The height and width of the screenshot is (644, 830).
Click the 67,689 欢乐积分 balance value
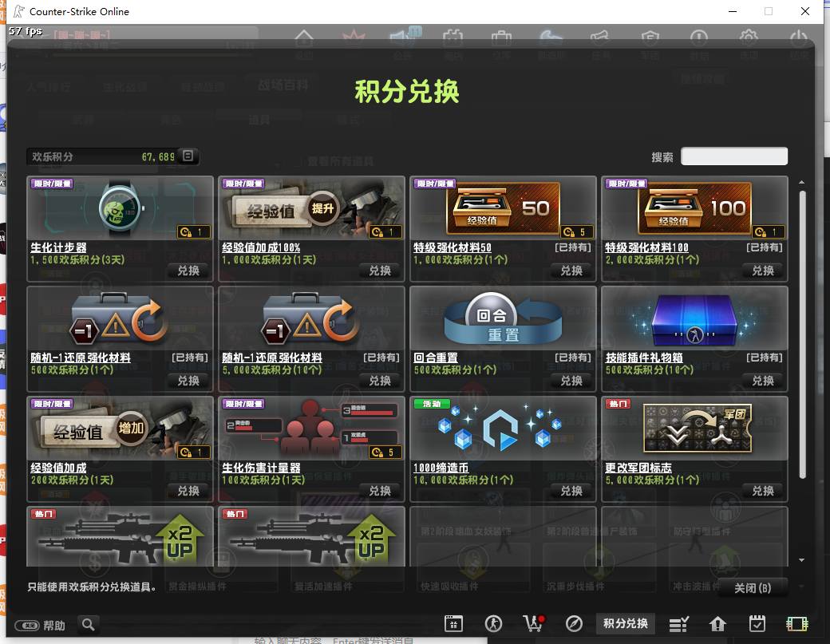pos(158,156)
